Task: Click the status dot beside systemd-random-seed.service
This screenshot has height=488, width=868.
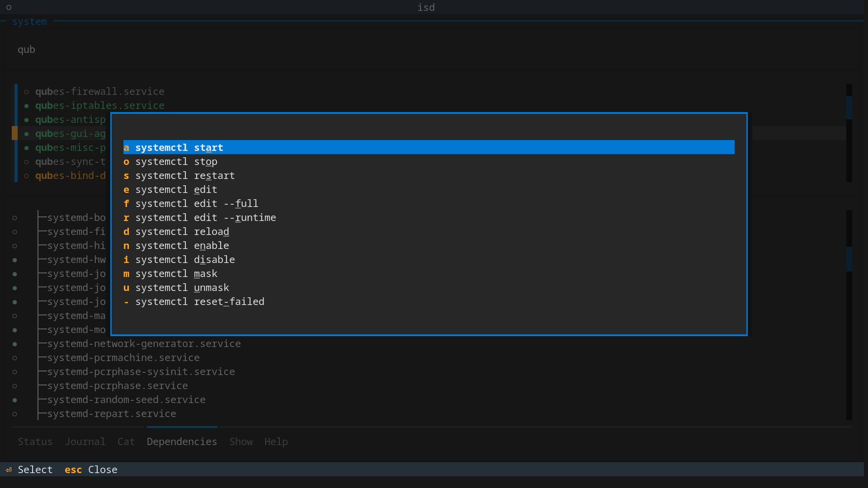Action: tap(14, 400)
